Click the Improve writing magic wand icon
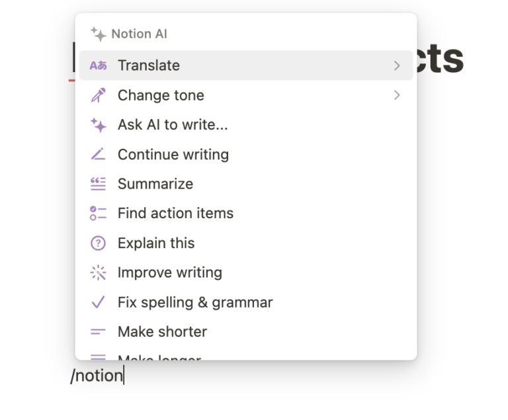This screenshot has width=508, height=420. [x=98, y=273]
